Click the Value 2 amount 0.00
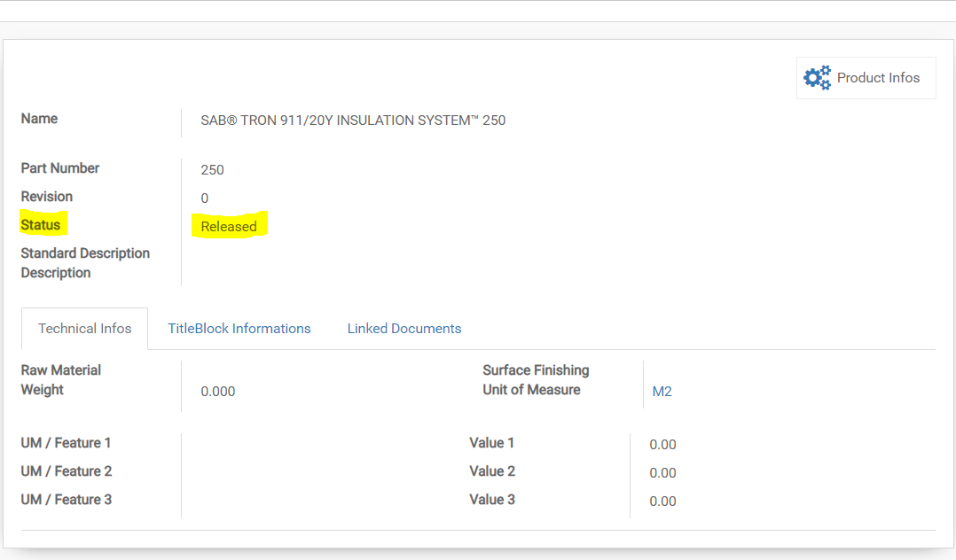Image resolution: width=956 pixels, height=560 pixels. point(662,473)
